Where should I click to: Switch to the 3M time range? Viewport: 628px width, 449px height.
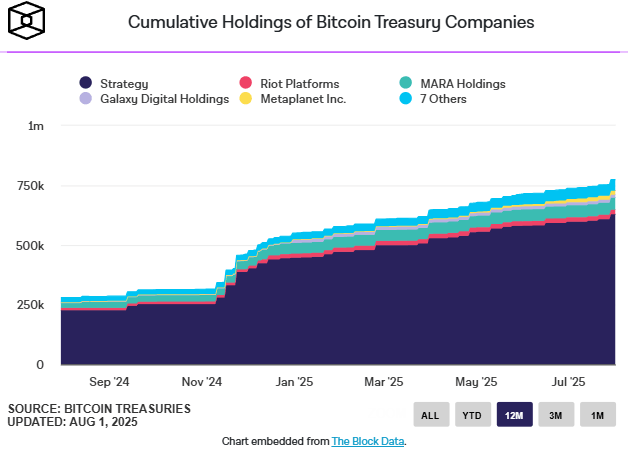click(556, 415)
